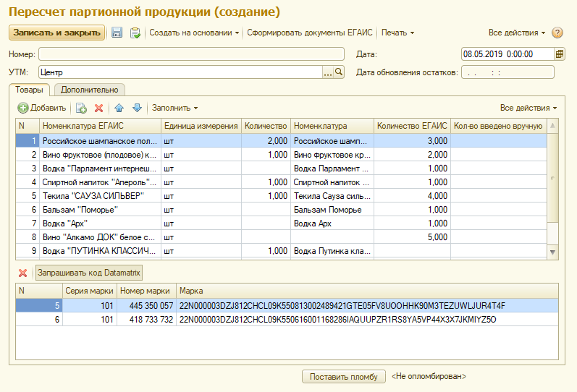
Task: Click the save (floppy disk) icon
Action: coord(117,33)
